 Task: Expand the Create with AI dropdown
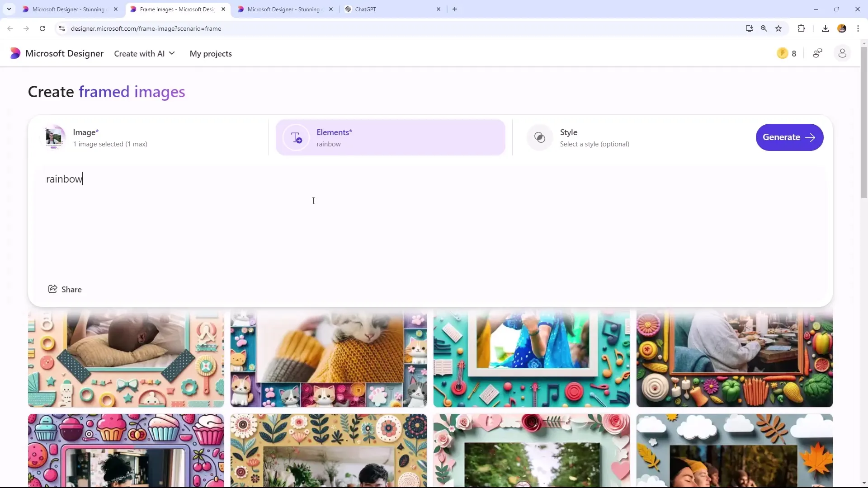pyautogui.click(x=144, y=54)
